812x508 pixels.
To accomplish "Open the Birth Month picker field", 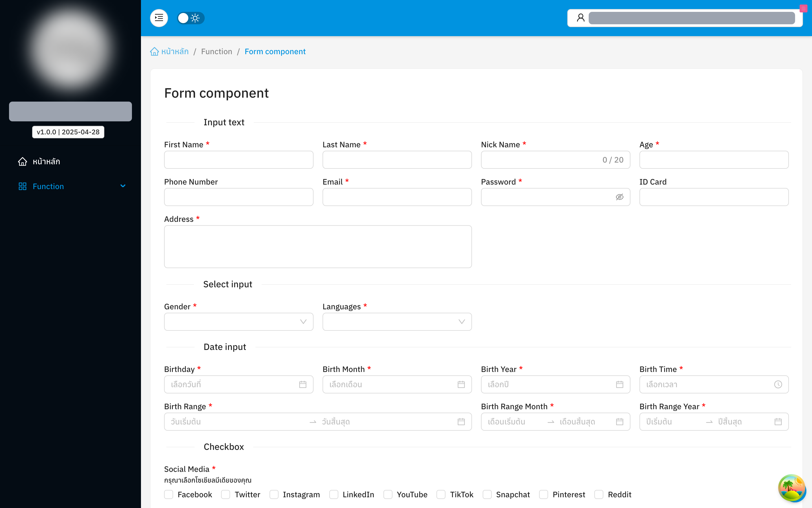I will coord(397,384).
